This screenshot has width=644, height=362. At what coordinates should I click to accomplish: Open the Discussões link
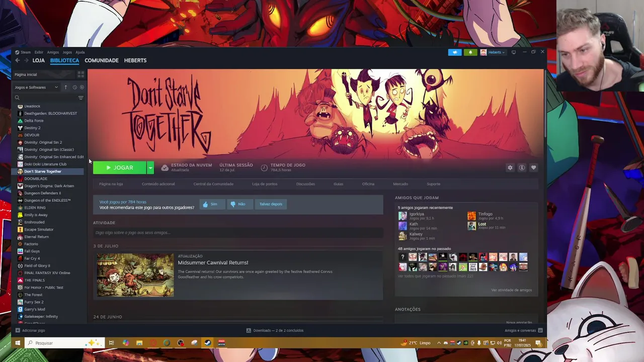point(305,184)
